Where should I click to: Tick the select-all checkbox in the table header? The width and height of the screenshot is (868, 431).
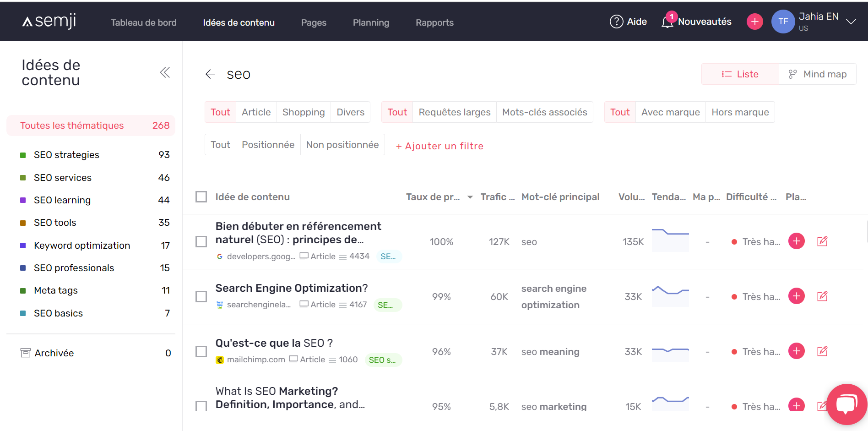click(201, 196)
